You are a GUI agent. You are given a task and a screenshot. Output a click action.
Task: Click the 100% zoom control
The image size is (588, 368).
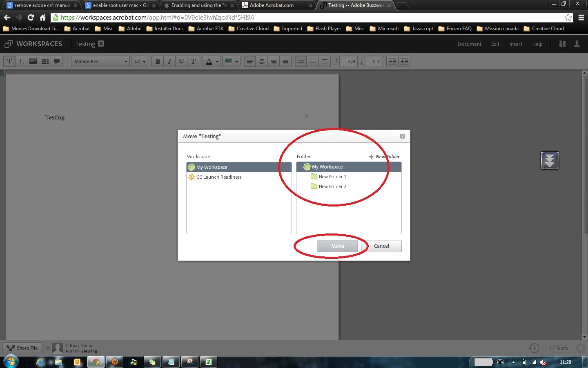coord(562,348)
